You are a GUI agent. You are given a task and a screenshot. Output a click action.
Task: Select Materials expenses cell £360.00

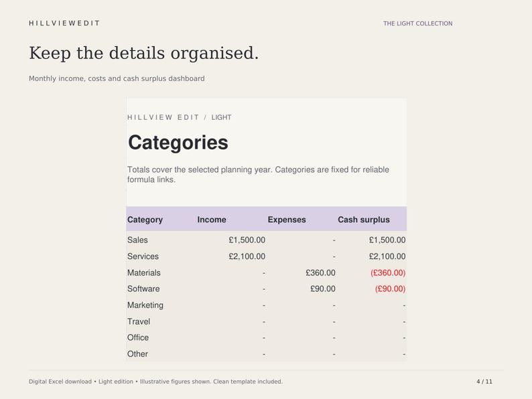pyautogui.click(x=320, y=272)
